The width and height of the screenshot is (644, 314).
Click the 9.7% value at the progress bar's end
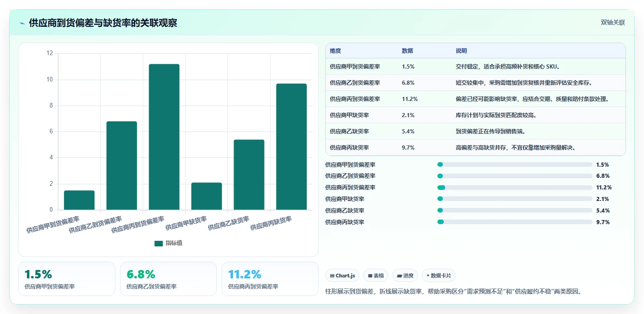click(x=603, y=222)
